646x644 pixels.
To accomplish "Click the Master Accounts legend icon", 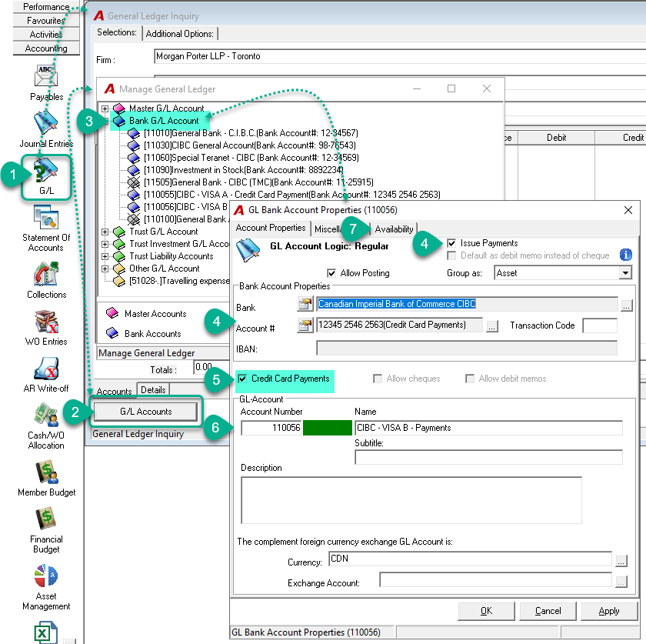I will point(112,313).
